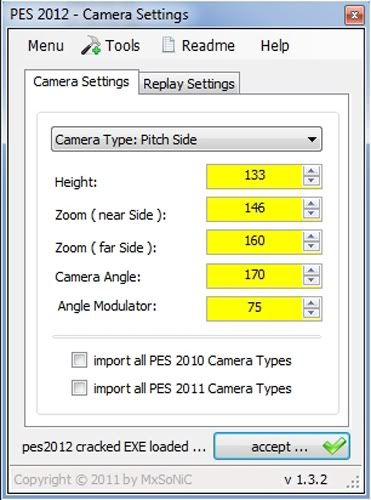371x500 pixels.
Task: Expand the Camera Type dropdown
Action: pyautogui.click(x=187, y=139)
